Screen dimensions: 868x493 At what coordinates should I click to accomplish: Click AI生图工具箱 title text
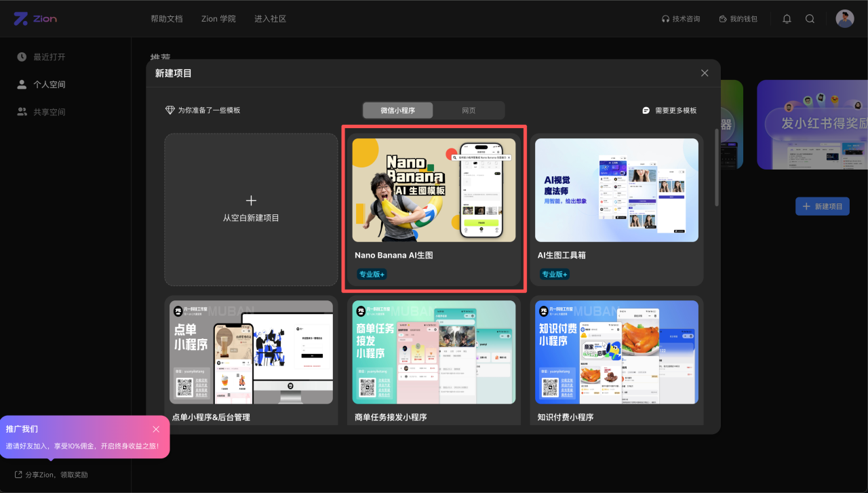click(561, 256)
